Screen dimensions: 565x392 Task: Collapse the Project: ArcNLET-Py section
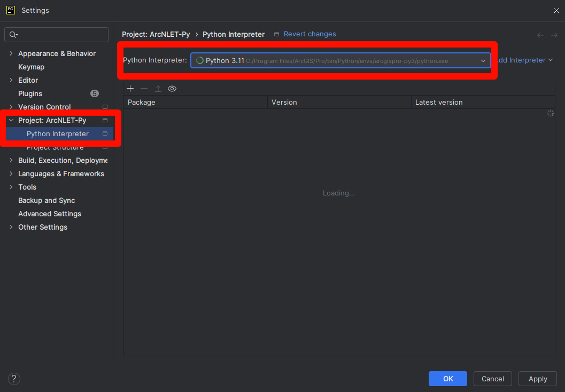[x=11, y=120]
